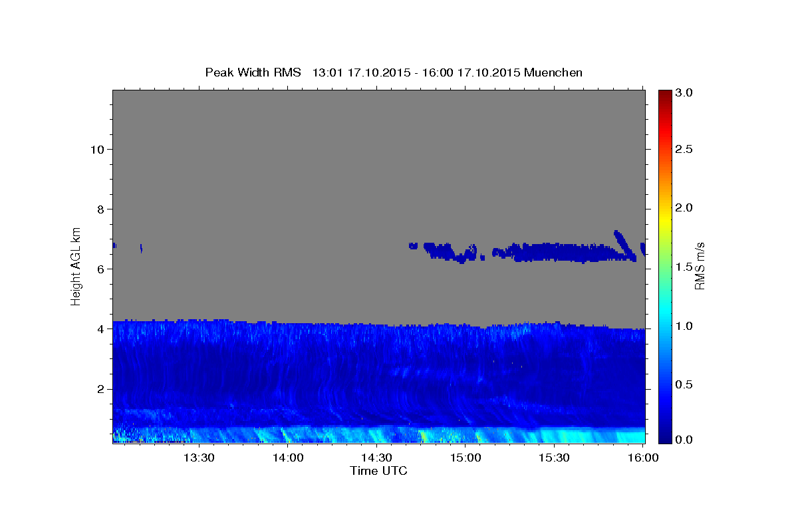This screenshot has width=798, height=532.
Task: Click the Time UTC axis label
Action: pyautogui.click(x=378, y=471)
